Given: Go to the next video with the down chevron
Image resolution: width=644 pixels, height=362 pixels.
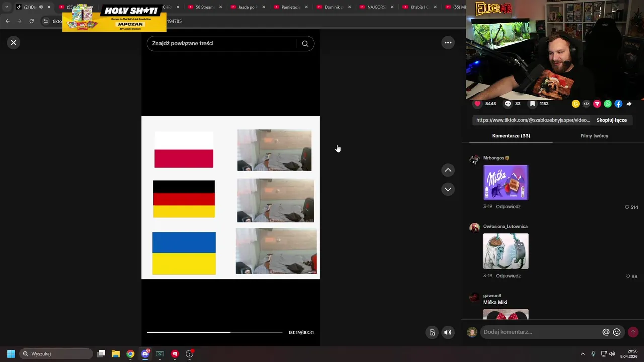Looking at the screenshot, I should [x=448, y=189].
